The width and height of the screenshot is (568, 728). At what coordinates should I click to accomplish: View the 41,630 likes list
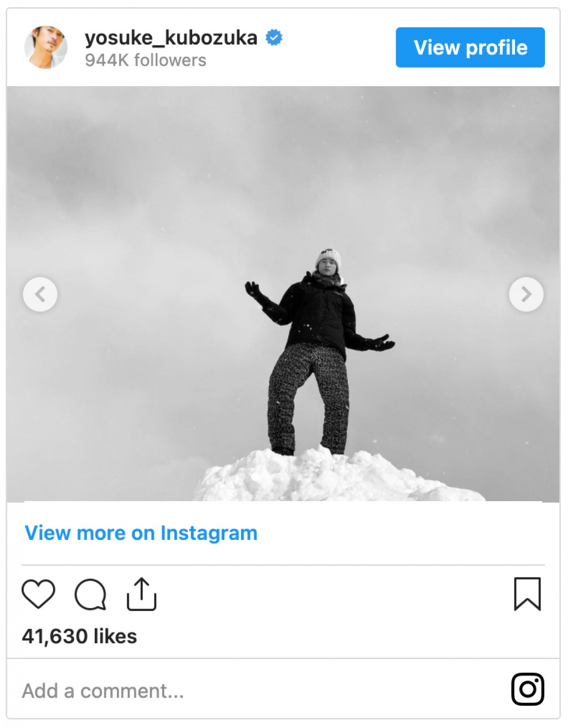click(x=80, y=636)
